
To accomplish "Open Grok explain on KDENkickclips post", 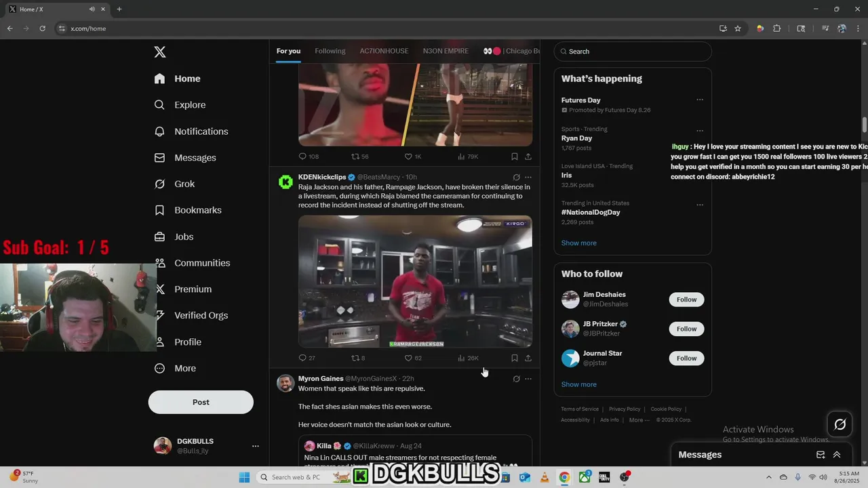I will click(x=516, y=178).
